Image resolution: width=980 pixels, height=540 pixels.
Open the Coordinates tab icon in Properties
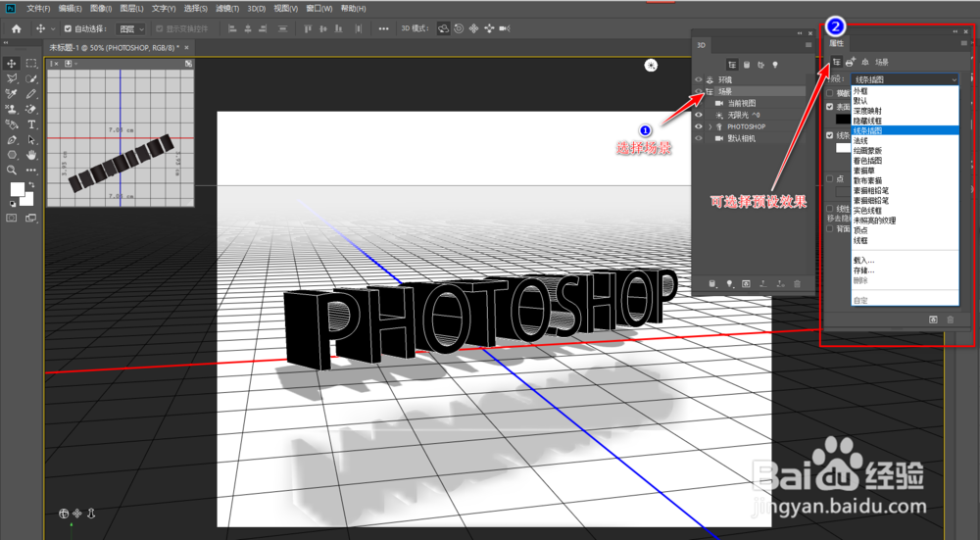[865, 62]
